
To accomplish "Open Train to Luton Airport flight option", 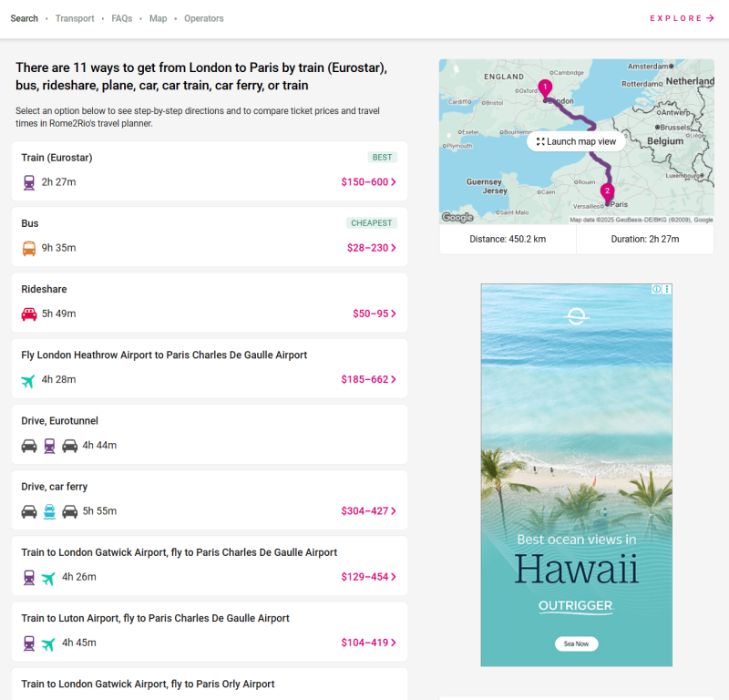I will pos(210,631).
